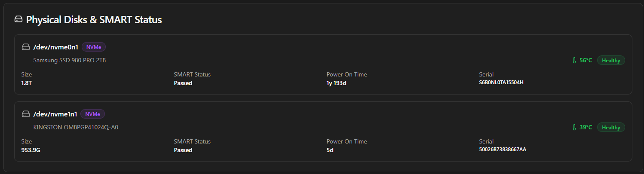Click the KINGSTON OM8PGP41024Q-A0 model text
644x174 pixels.
tap(76, 128)
